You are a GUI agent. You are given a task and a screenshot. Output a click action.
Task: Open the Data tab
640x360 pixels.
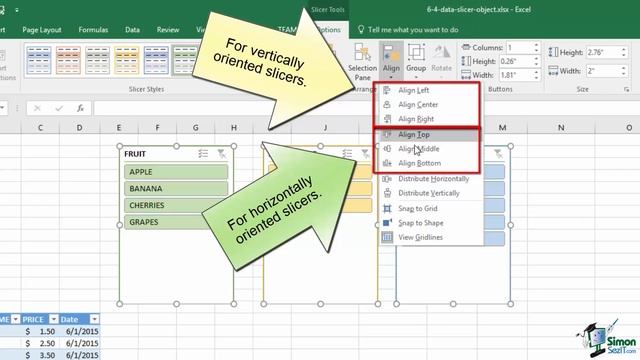tap(132, 30)
